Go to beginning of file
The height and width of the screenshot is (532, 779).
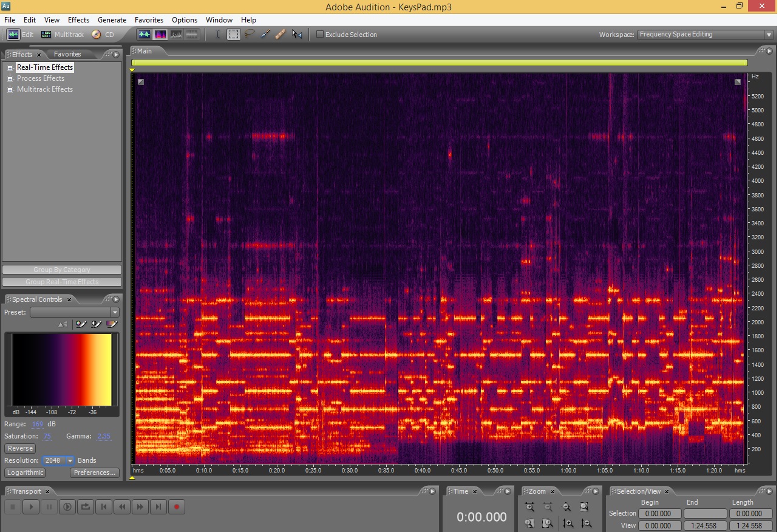click(104, 506)
